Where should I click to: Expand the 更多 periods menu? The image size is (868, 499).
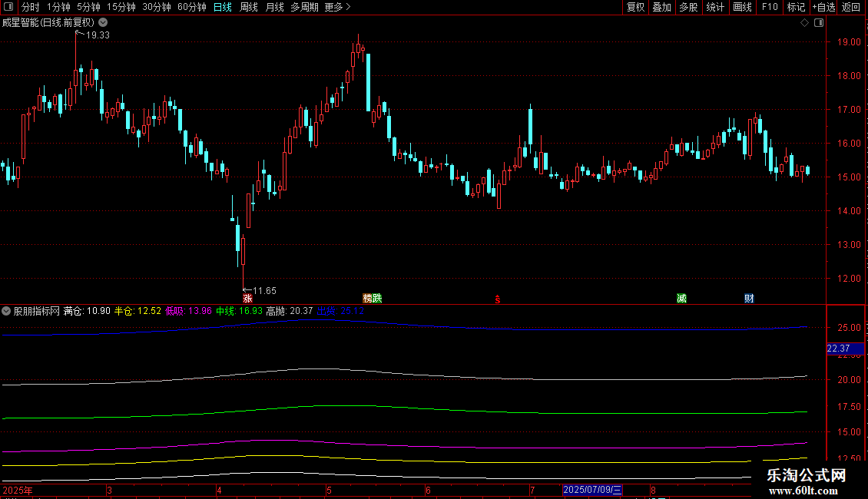(337, 7)
